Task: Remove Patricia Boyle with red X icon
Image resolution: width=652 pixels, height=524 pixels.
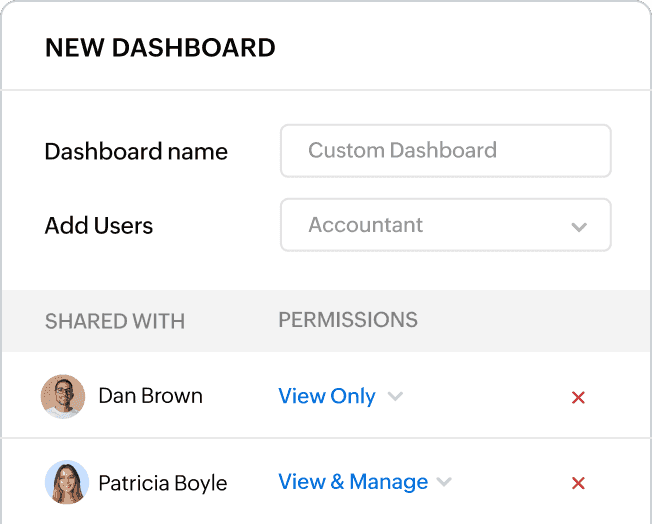Action: pyautogui.click(x=577, y=483)
